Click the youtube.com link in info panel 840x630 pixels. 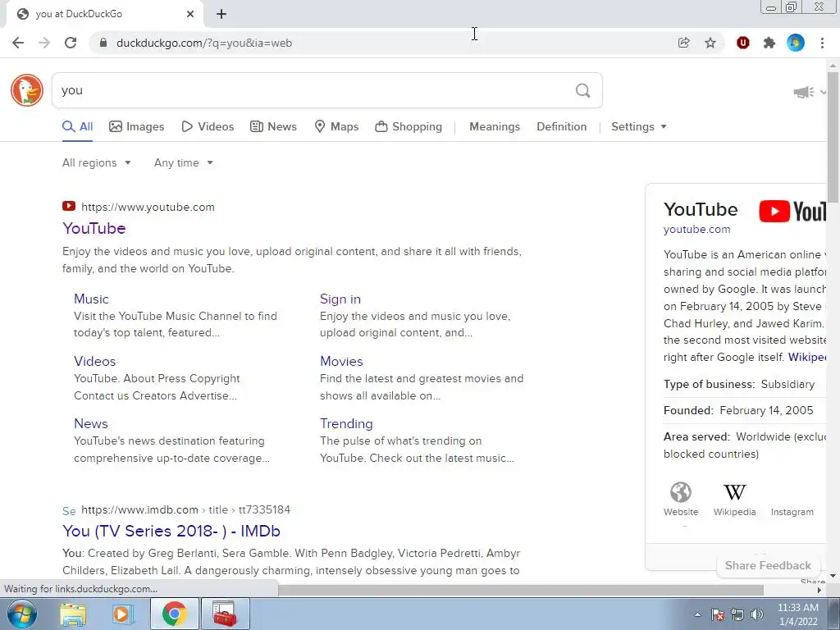[696, 230]
